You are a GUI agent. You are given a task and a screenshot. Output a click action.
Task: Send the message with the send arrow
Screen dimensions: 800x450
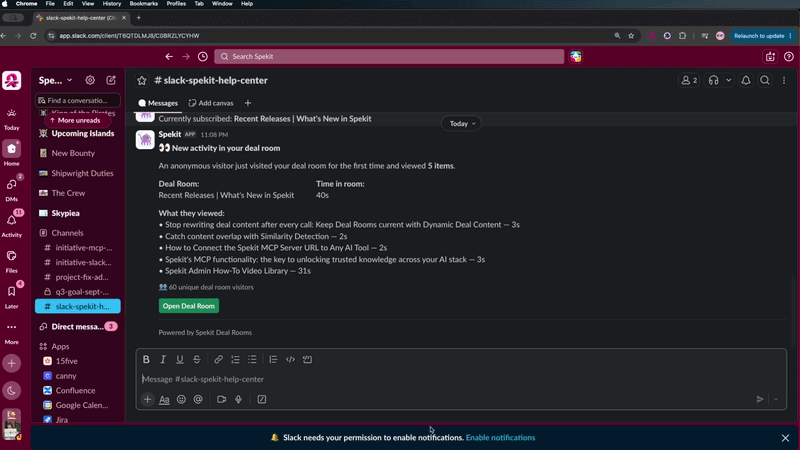point(760,399)
